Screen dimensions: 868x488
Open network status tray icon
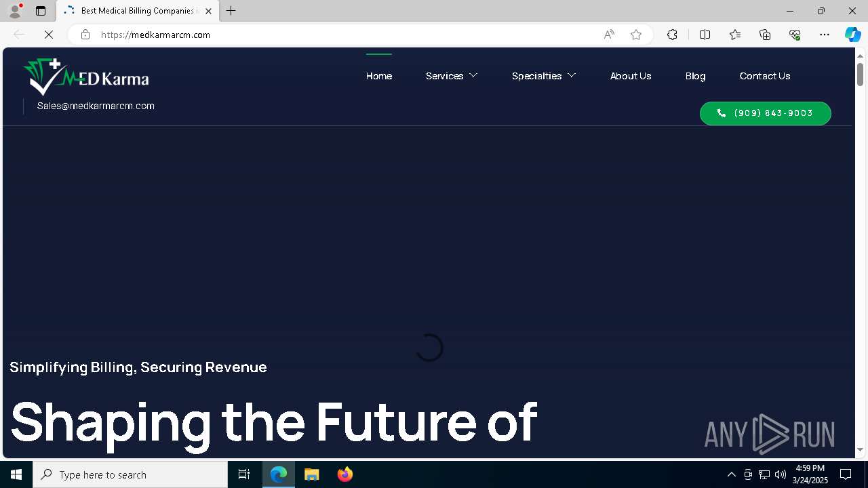(764, 474)
